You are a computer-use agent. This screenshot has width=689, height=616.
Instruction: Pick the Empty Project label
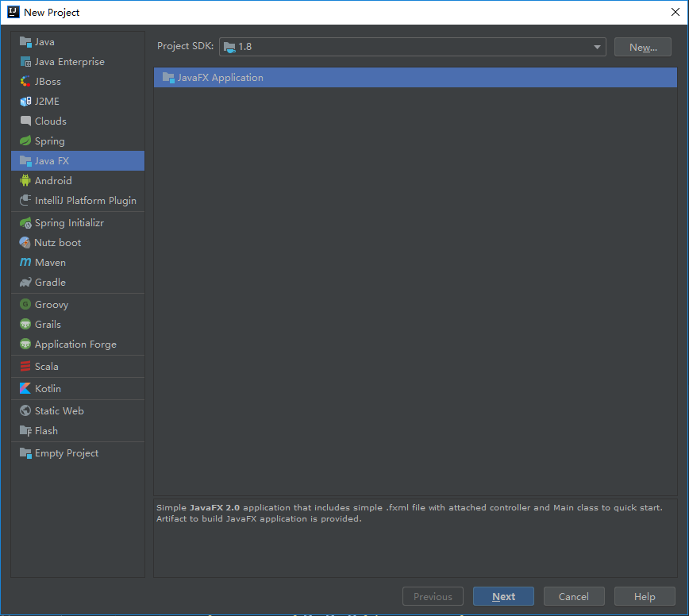pos(67,453)
